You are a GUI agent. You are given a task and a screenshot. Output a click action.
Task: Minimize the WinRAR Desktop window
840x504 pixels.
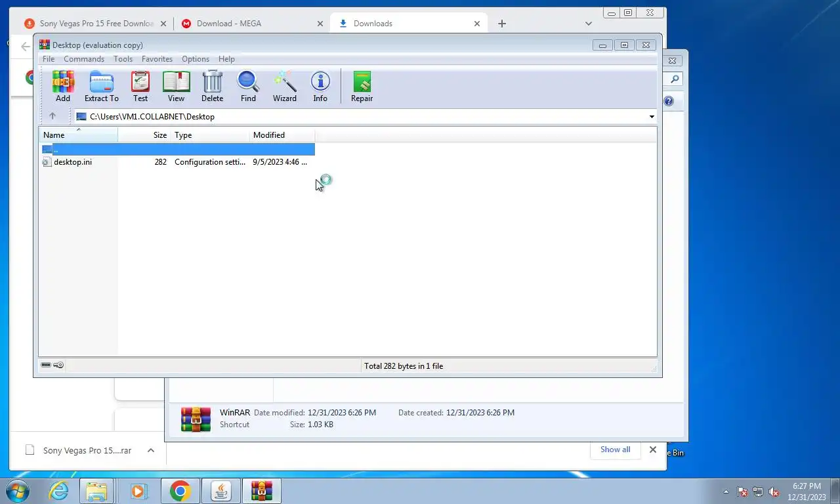tap(602, 45)
